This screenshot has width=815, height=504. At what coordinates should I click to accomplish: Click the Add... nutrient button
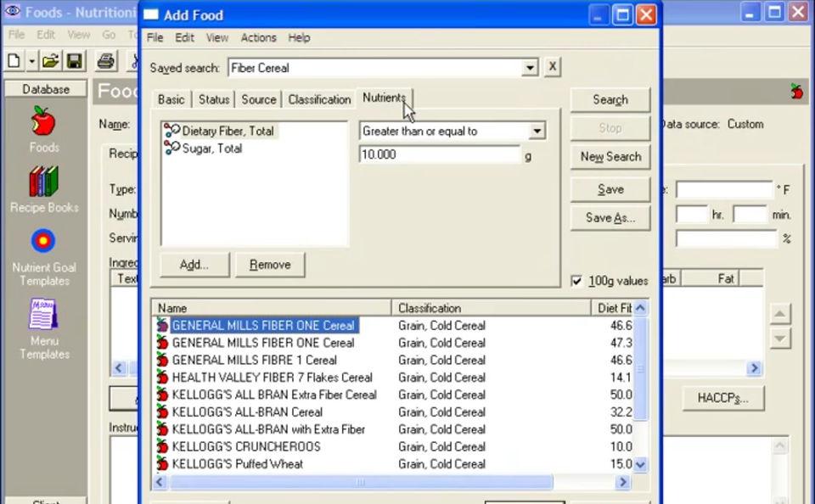click(x=194, y=265)
